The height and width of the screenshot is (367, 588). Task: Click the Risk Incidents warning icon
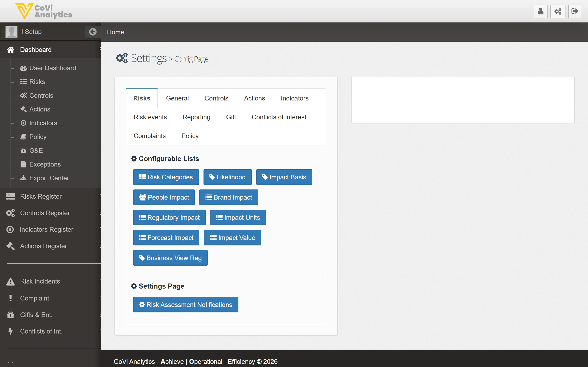[x=10, y=281]
